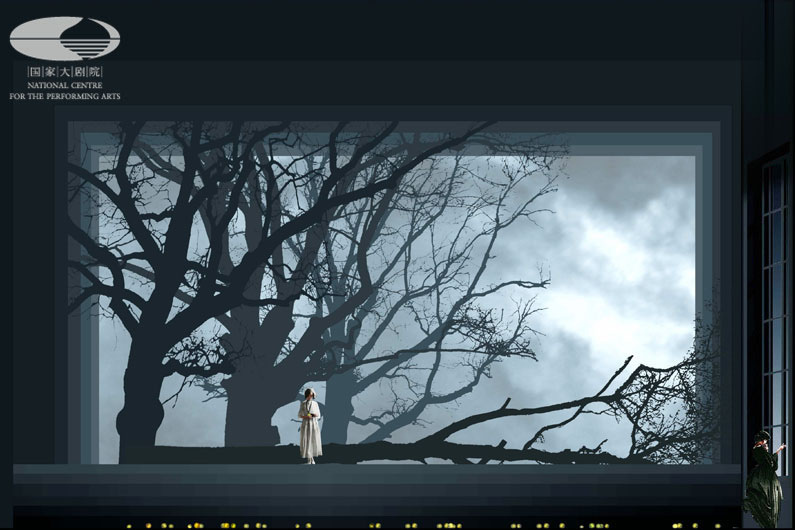Click the upper tree canopy branches
The height and width of the screenshot is (530, 795).
click(x=300, y=180)
